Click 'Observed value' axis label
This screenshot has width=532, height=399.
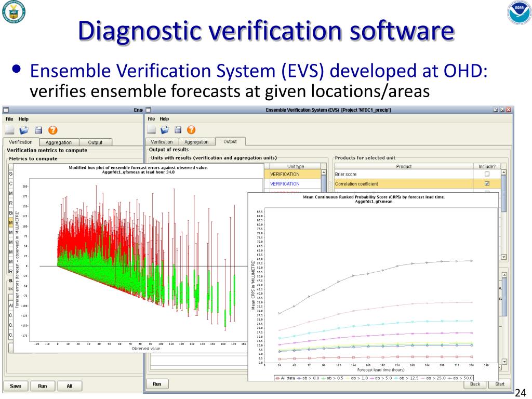pos(145,349)
